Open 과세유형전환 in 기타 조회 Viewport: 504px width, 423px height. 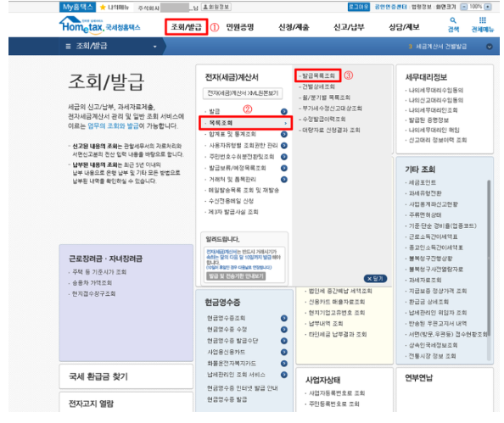(425, 193)
